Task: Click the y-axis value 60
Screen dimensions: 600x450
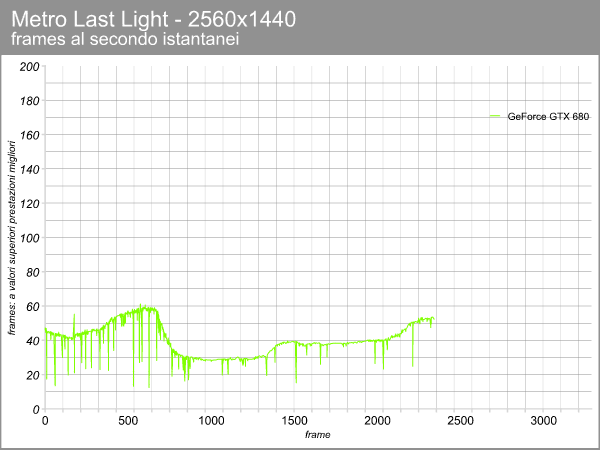Action: click(x=33, y=307)
